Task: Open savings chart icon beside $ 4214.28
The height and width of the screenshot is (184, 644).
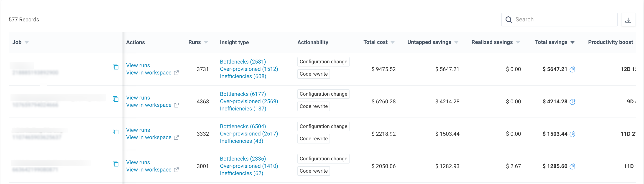Action: tap(572, 102)
